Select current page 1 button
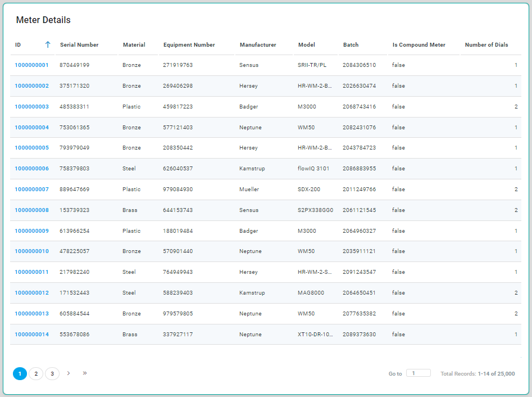This screenshot has width=532, height=397. click(20, 373)
